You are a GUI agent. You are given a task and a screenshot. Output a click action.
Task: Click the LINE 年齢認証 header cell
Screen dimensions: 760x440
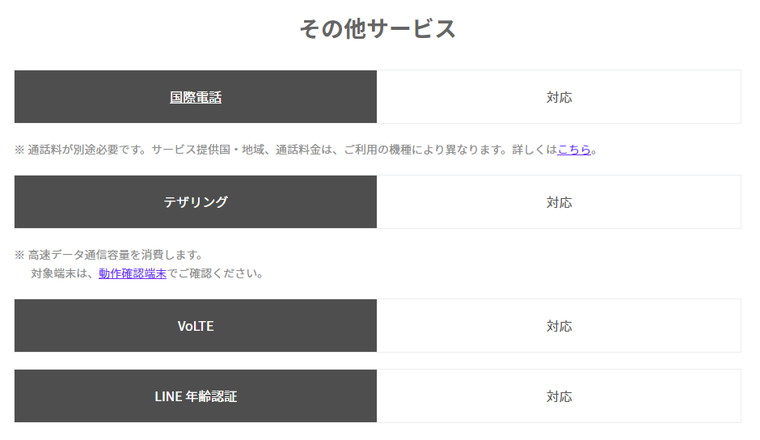(x=195, y=396)
